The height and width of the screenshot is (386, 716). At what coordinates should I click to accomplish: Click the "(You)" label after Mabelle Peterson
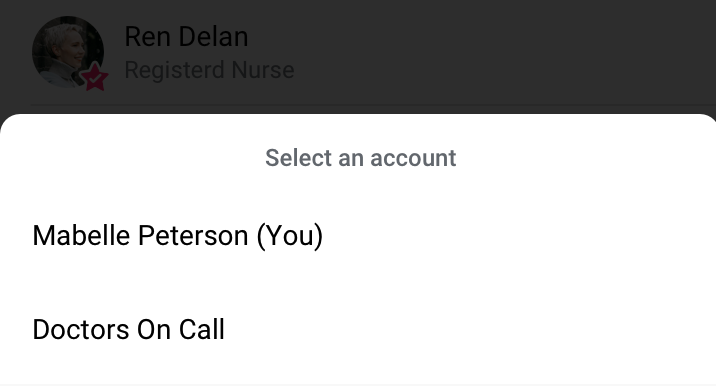pyautogui.click(x=290, y=236)
